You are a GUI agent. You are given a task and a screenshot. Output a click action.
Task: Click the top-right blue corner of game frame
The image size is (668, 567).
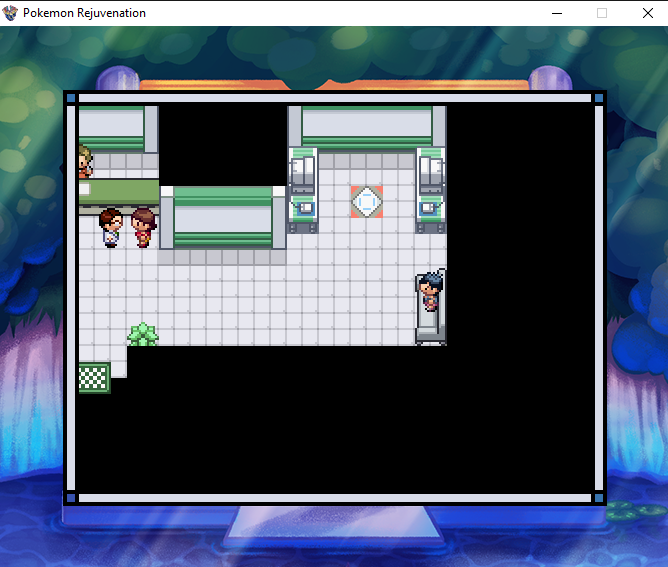point(599,98)
